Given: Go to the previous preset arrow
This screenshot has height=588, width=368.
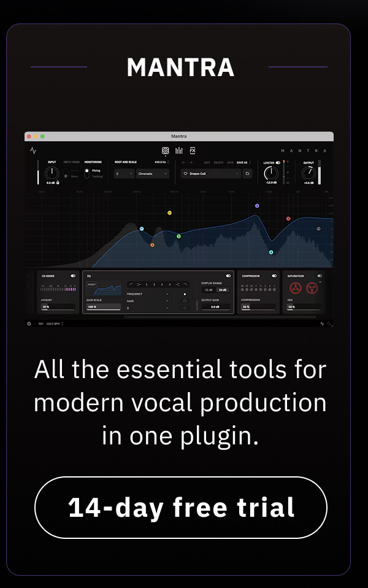Looking at the screenshot, I should (183, 163).
